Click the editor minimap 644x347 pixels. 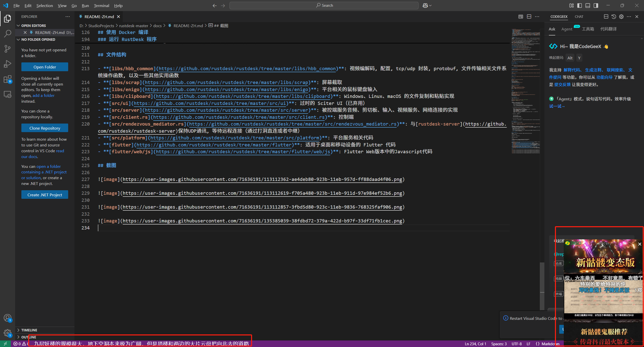click(x=525, y=91)
